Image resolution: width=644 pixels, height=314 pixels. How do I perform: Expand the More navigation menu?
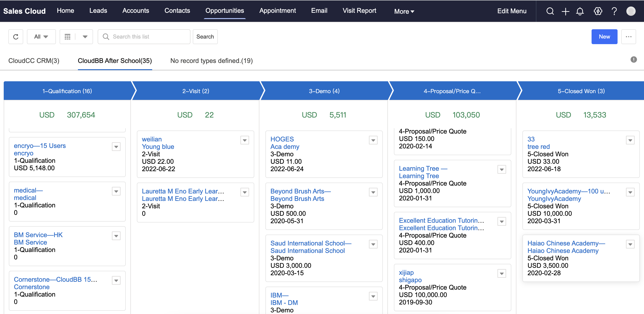click(404, 11)
